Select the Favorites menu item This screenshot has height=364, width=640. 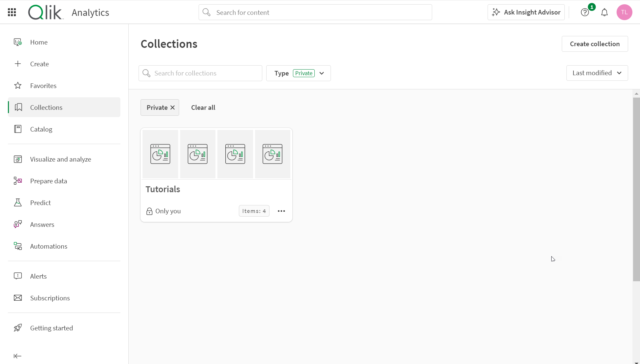click(x=43, y=86)
